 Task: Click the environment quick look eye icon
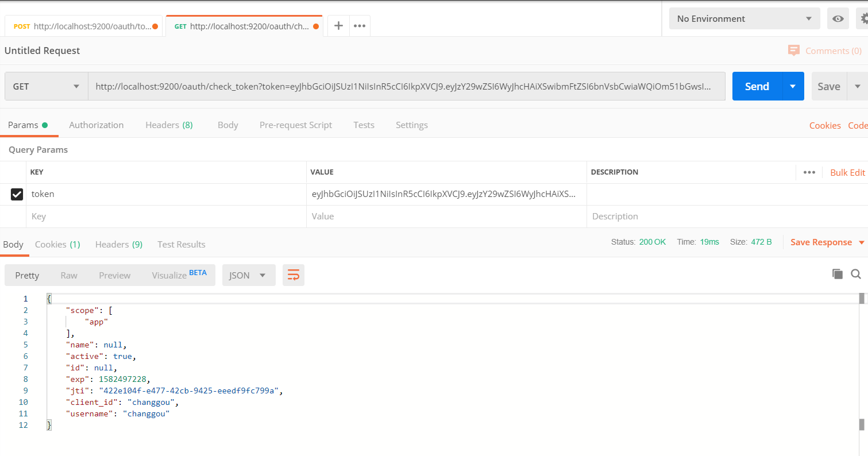[x=838, y=19]
